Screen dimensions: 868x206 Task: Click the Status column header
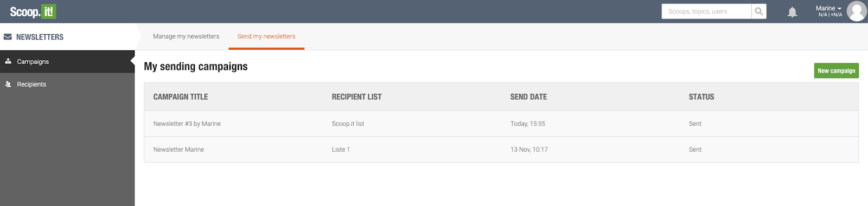coord(701,97)
